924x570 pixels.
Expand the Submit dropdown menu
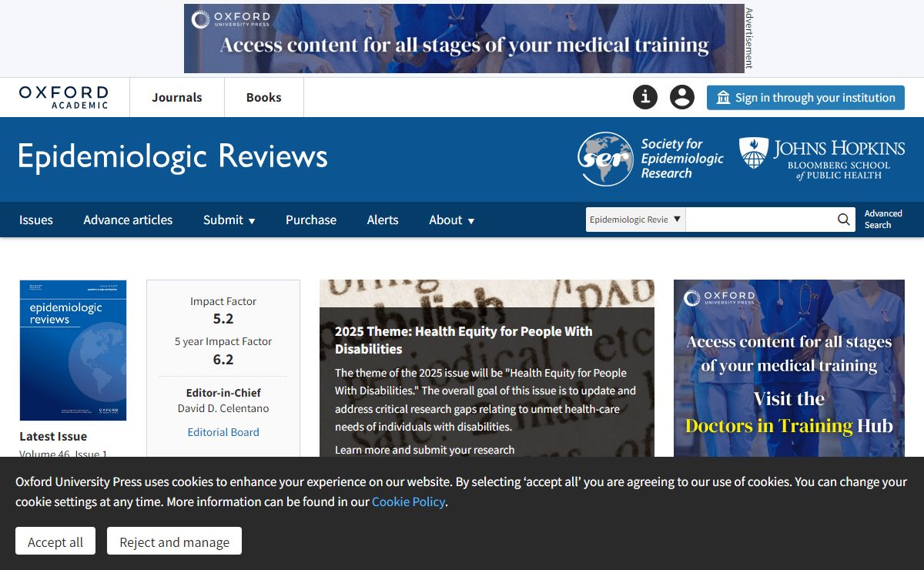(229, 220)
